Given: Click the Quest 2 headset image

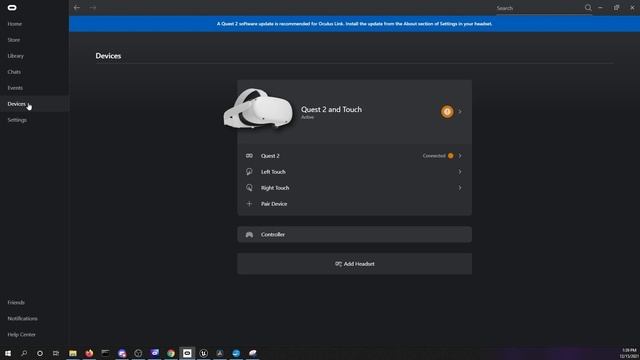Looking at the screenshot, I should tap(258, 108).
